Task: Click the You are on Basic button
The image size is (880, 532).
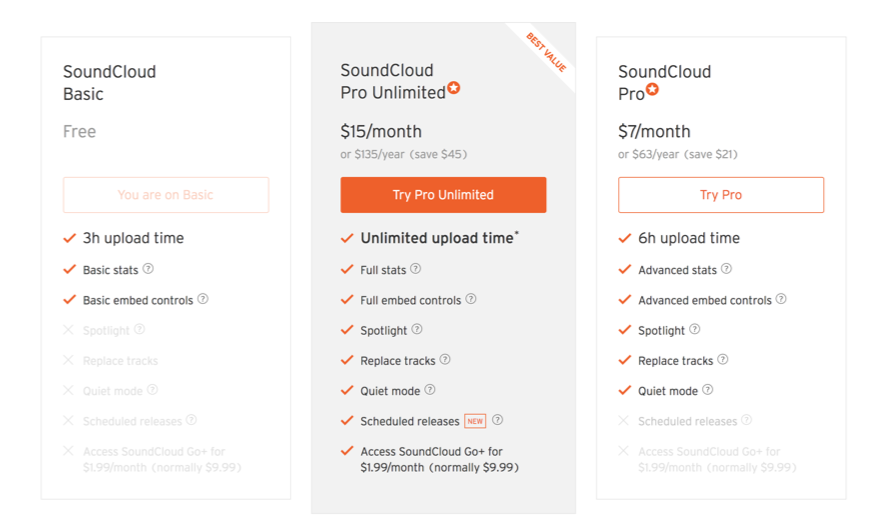Action: (x=166, y=195)
